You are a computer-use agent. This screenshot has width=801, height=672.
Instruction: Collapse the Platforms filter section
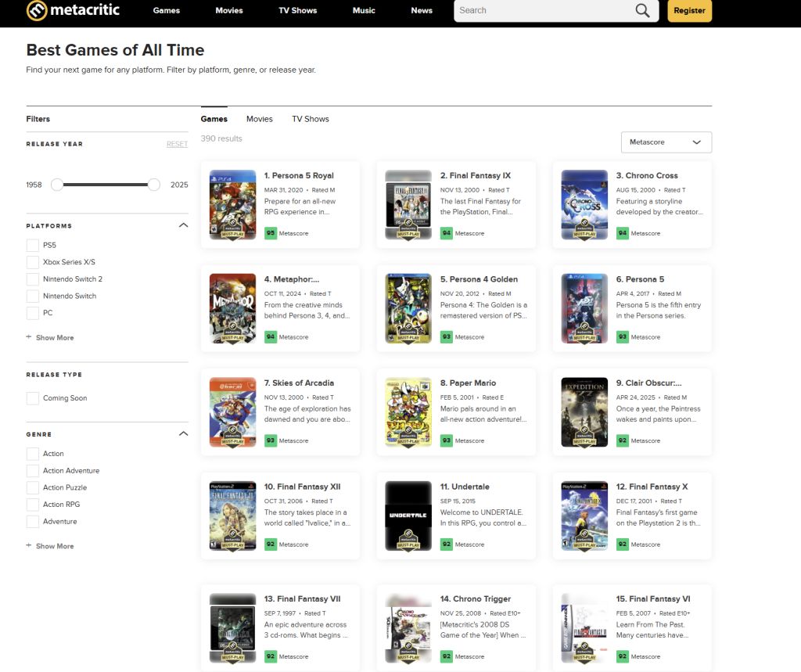pyautogui.click(x=183, y=225)
